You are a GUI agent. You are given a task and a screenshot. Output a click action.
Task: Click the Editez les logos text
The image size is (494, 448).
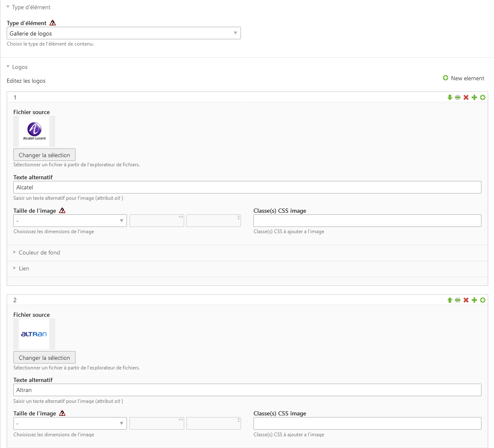pos(26,81)
